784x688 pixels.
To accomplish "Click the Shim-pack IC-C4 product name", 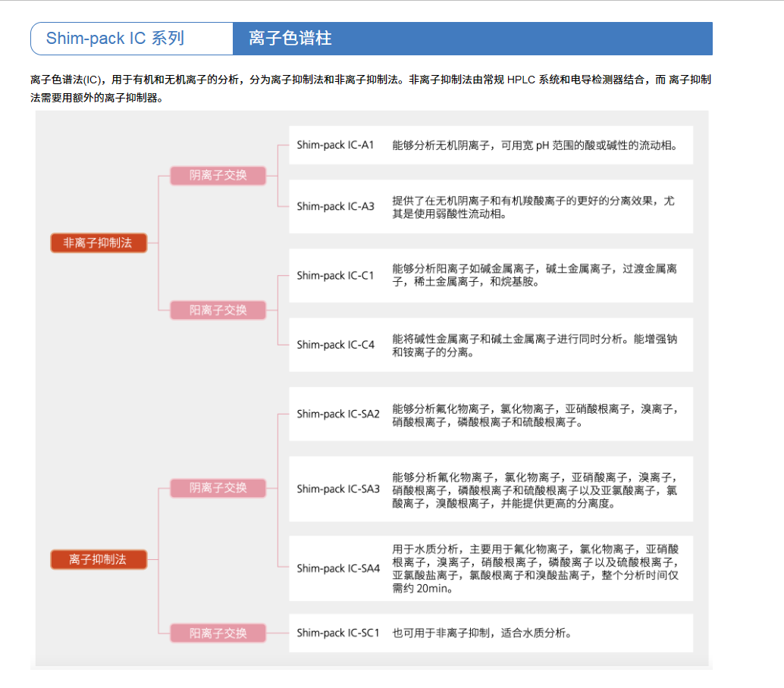I will (335, 345).
